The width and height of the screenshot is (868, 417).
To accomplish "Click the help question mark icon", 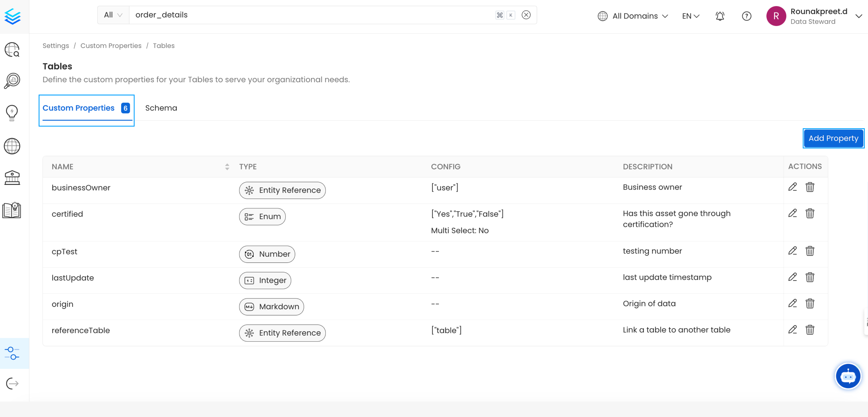I will 747,15.
